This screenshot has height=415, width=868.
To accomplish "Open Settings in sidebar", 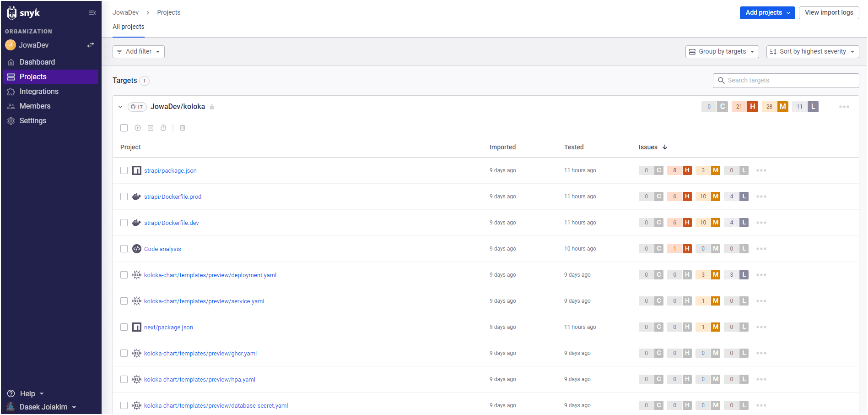I will (51, 120).
